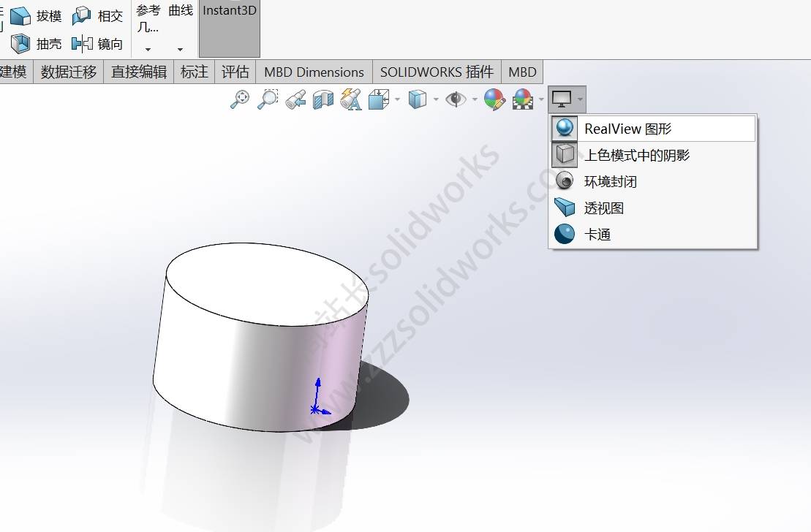Screen dimensions: 811x532
Task: Click the Edit Appearance color ball icon
Action: click(x=494, y=99)
